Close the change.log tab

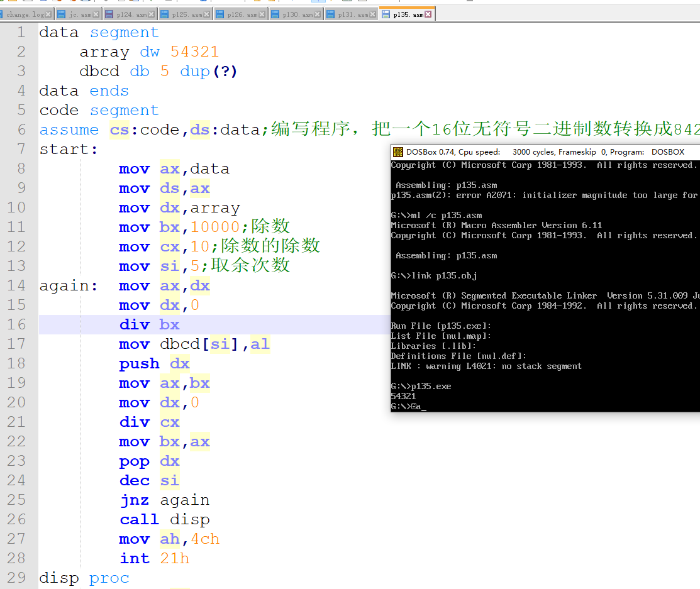48,14
